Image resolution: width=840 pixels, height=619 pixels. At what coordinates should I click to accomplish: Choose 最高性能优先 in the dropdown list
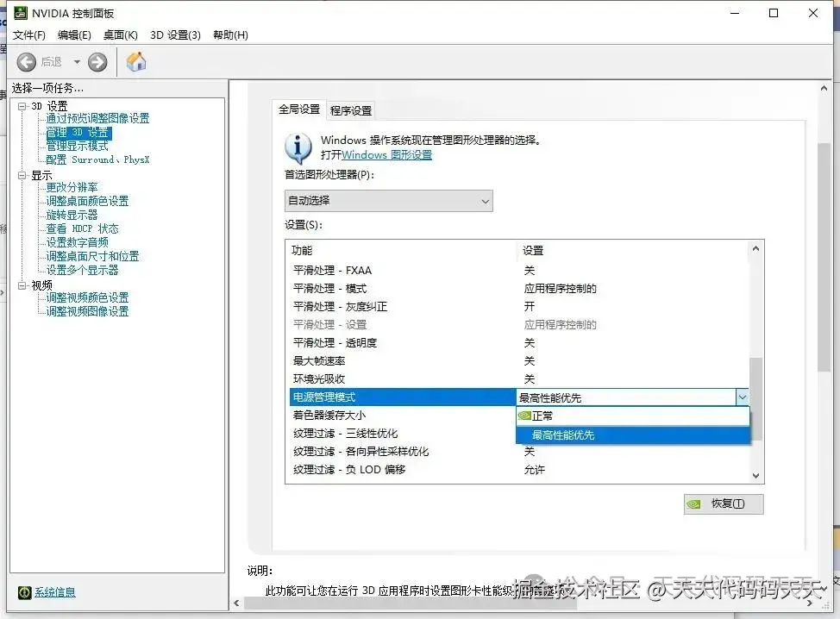[x=633, y=435]
